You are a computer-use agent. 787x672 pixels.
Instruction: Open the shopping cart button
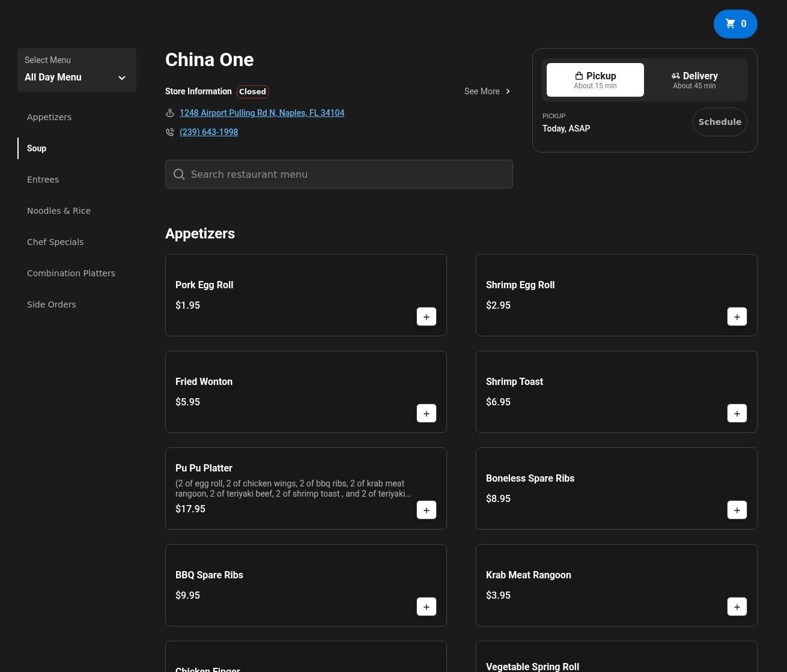pyautogui.click(x=735, y=24)
